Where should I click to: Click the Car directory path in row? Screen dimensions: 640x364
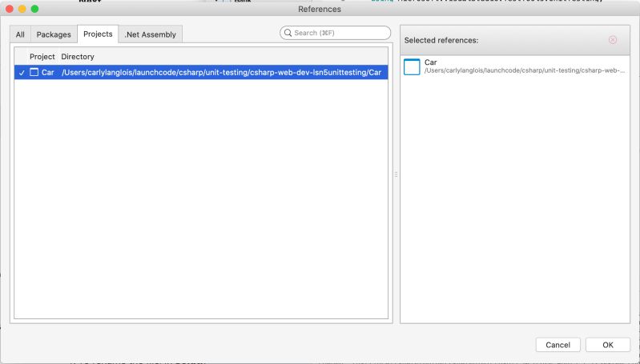(221, 73)
